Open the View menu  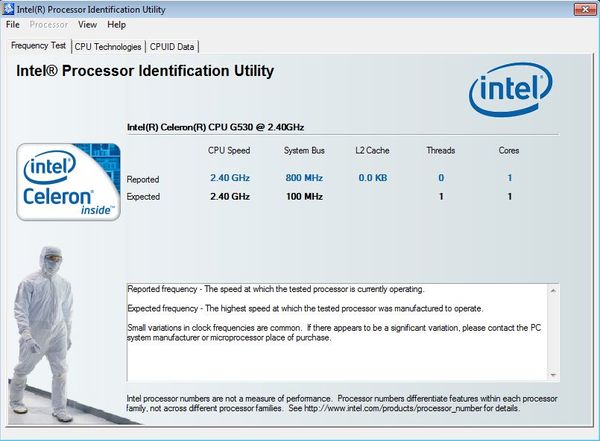point(87,24)
